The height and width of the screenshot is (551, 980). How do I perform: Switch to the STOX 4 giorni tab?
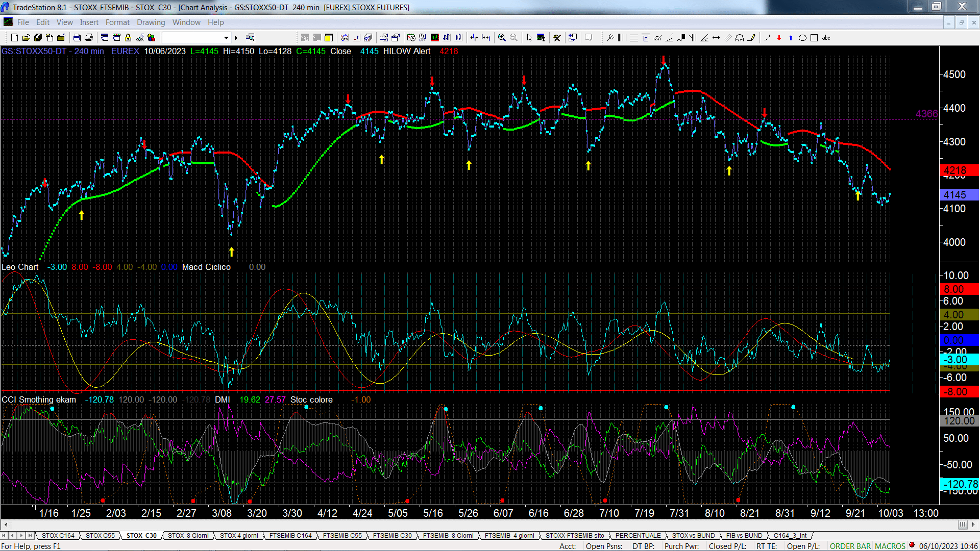[x=239, y=536]
